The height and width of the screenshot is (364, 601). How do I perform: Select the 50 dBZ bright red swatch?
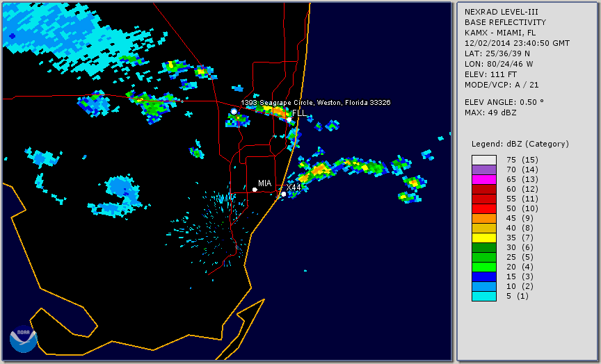coord(484,208)
